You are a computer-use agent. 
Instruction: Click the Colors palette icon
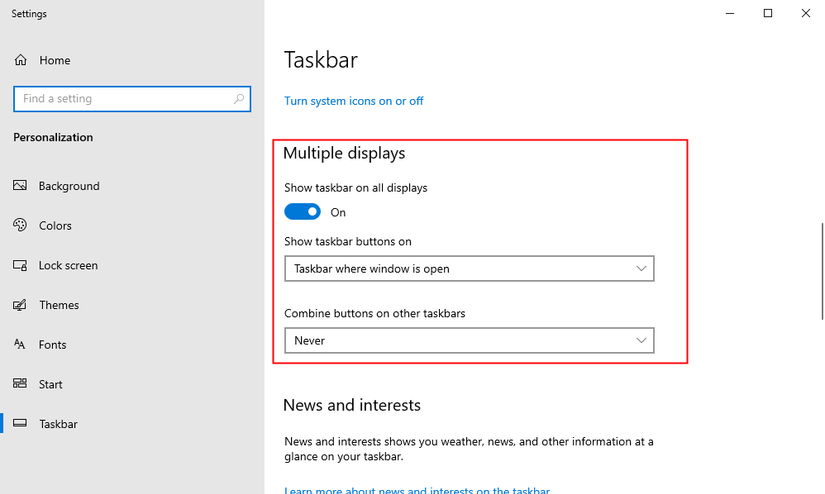pyautogui.click(x=19, y=226)
